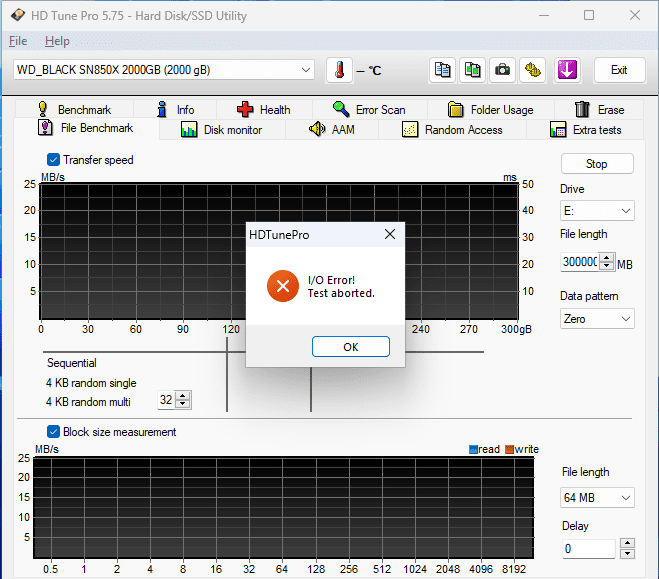Click the purple download arrow icon
Viewport: 659px width, 579px height.
click(x=567, y=70)
